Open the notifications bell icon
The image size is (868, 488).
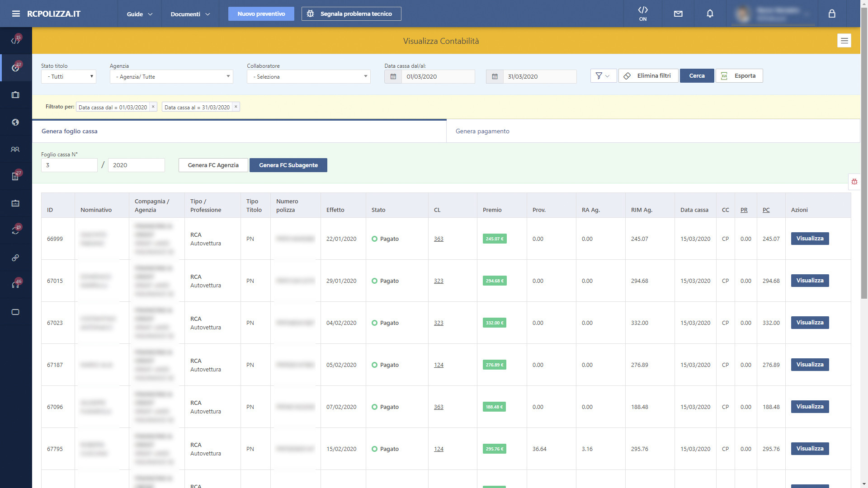coord(710,14)
